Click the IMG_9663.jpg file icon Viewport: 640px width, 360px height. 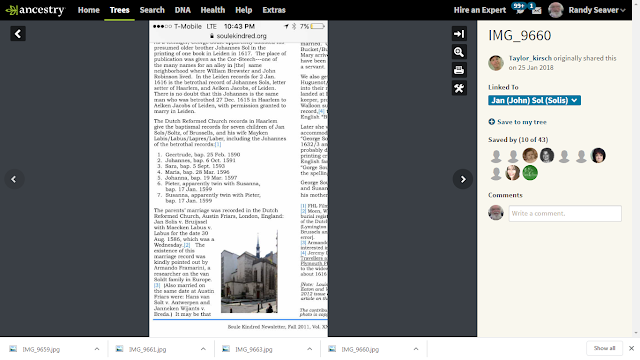point(226,349)
